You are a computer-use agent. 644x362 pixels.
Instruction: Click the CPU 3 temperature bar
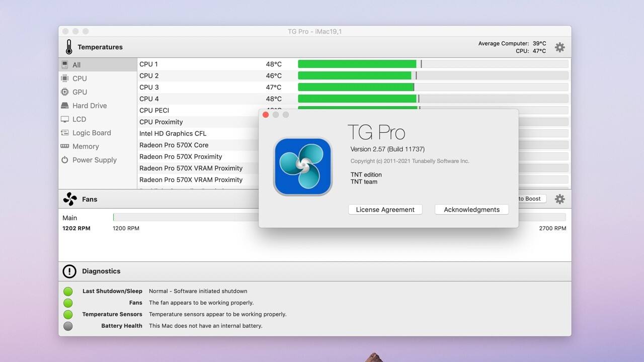click(x=433, y=87)
